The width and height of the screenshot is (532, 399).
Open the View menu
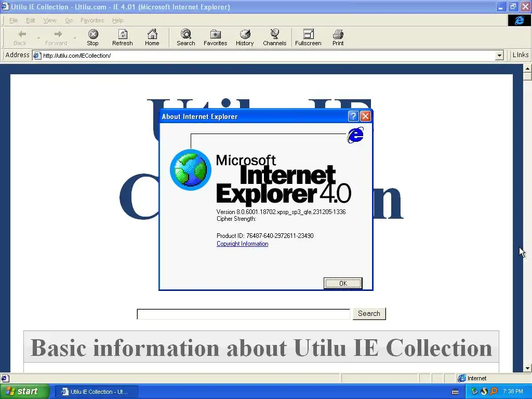[x=50, y=20]
